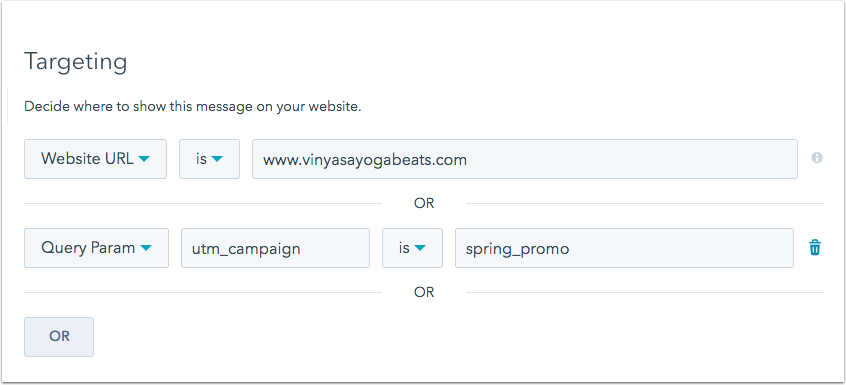
Task: Click the caret arrow next to Query Param
Action: [146, 248]
